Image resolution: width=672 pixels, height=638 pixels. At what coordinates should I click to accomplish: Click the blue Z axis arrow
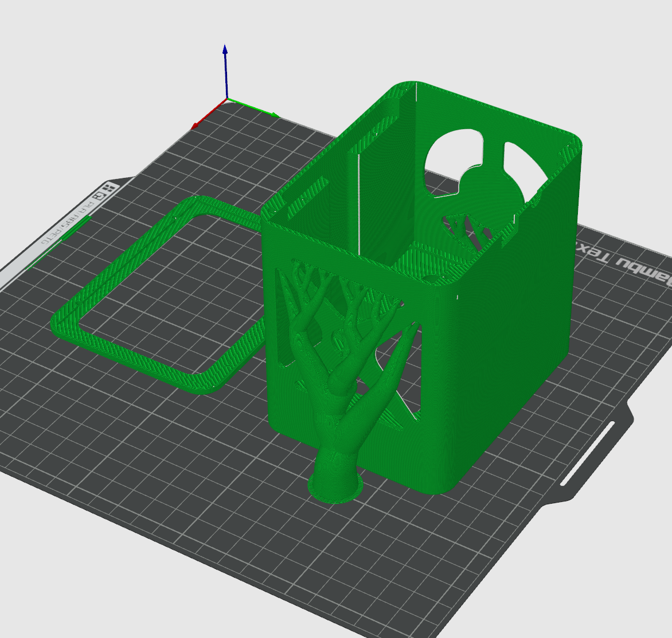(x=225, y=71)
